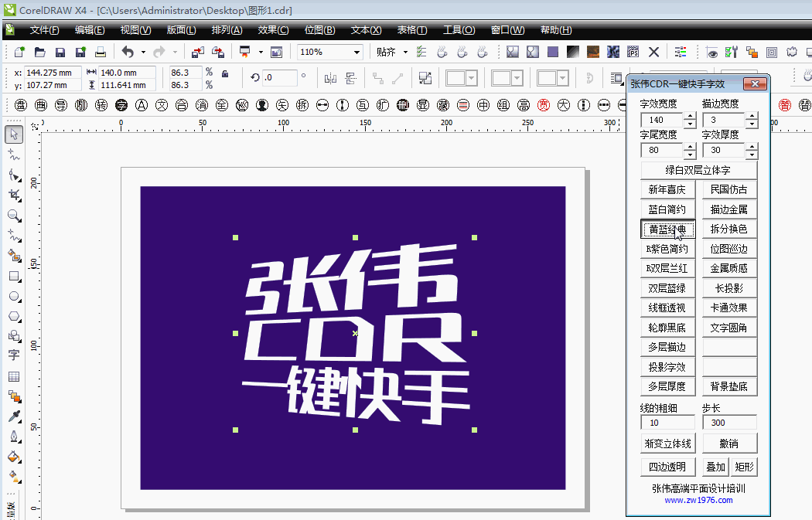Click the 叠加 button

coord(715,467)
